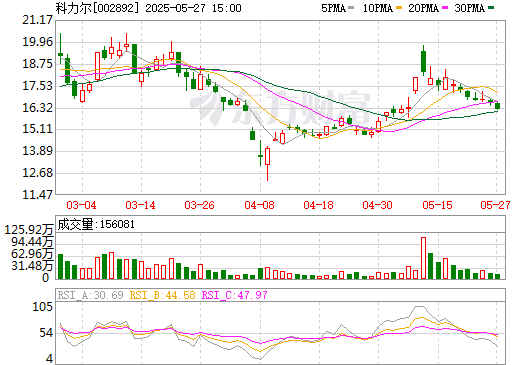Click the 31.48万 volume axis label

pos(32,266)
